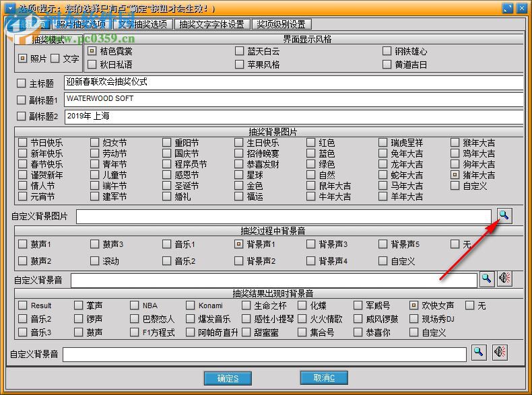Select Result as result sound

[x=23, y=305]
